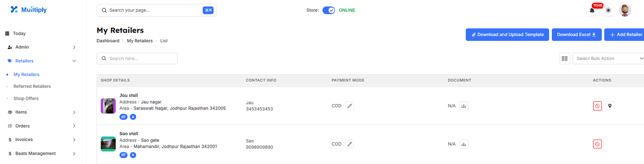Click block icon for Sao stall

[x=597, y=144]
